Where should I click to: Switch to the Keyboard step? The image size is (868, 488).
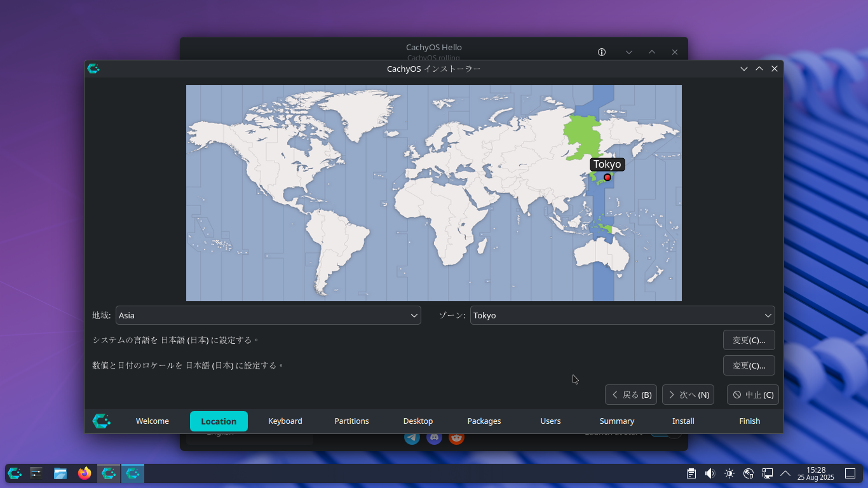tap(285, 421)
